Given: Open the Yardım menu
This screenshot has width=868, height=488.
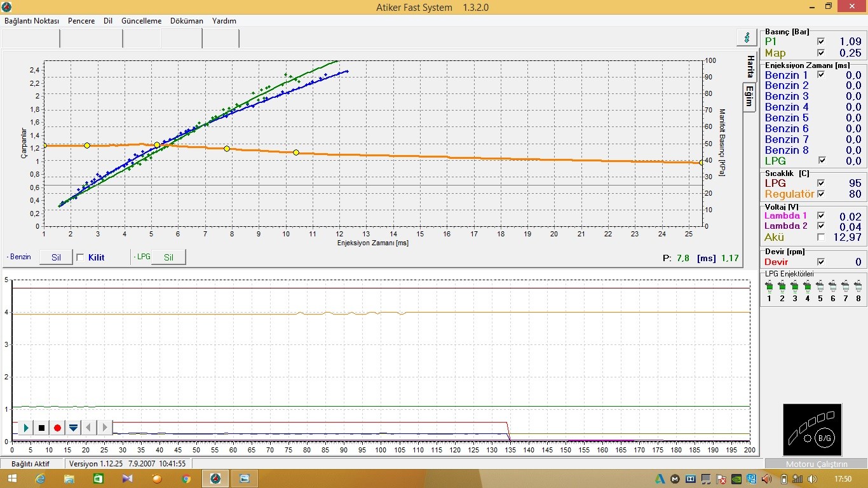Looking at the screenshot, I should pos(224,21).
